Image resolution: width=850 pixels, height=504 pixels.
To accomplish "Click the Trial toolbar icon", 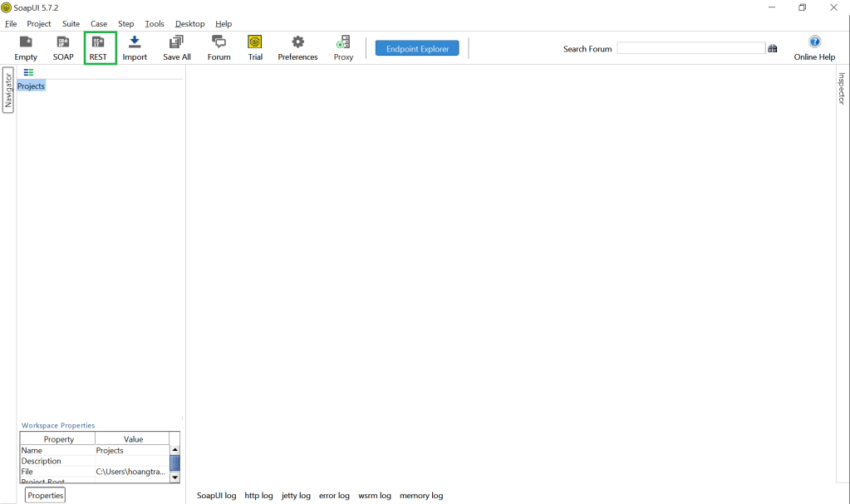I will coord(255,47).
